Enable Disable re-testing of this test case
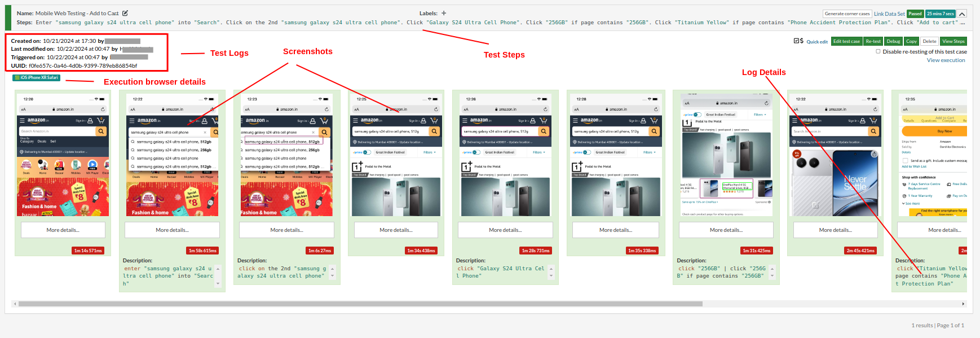The width and height of the screenshot is (980, 338). [878, 51]
